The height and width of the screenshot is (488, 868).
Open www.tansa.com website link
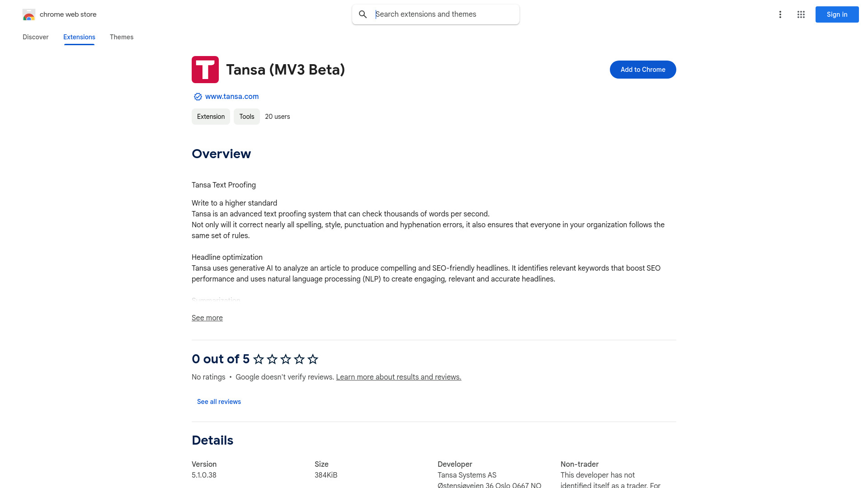(x=231, y=97)
